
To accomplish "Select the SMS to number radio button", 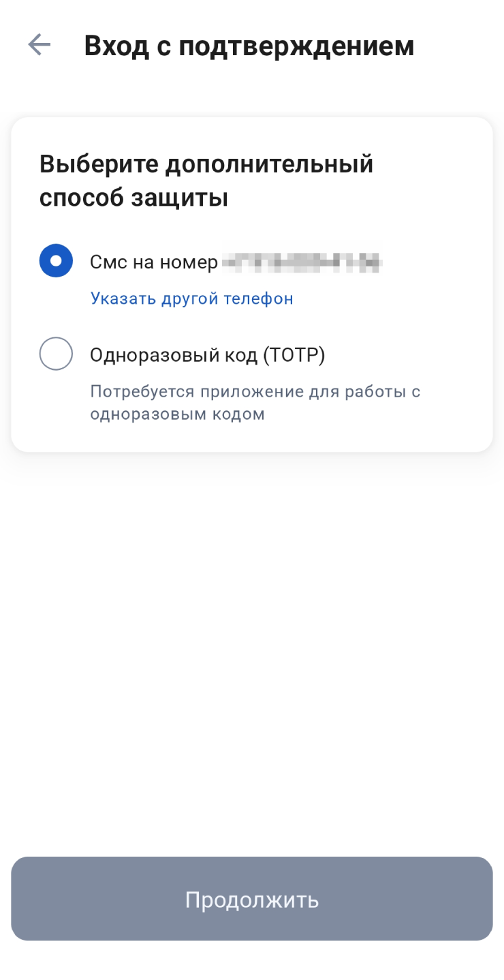I will click(x=56, y=261).
